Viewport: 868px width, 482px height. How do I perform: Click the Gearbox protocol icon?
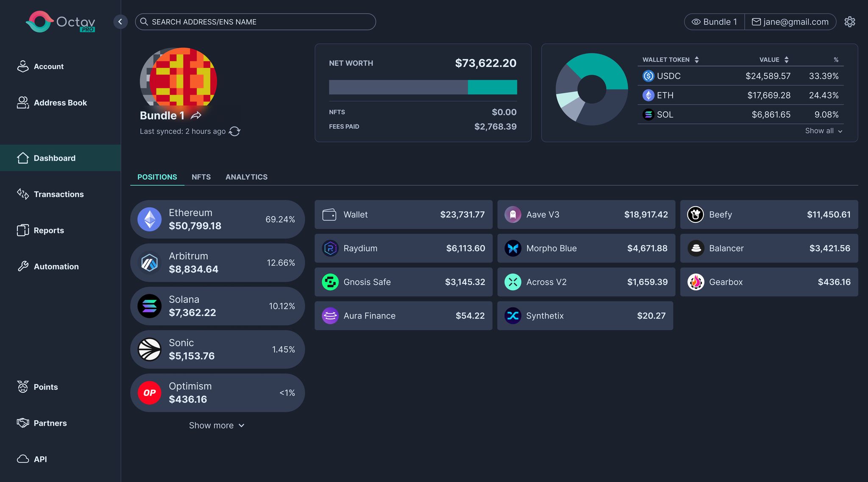(696, 282)
